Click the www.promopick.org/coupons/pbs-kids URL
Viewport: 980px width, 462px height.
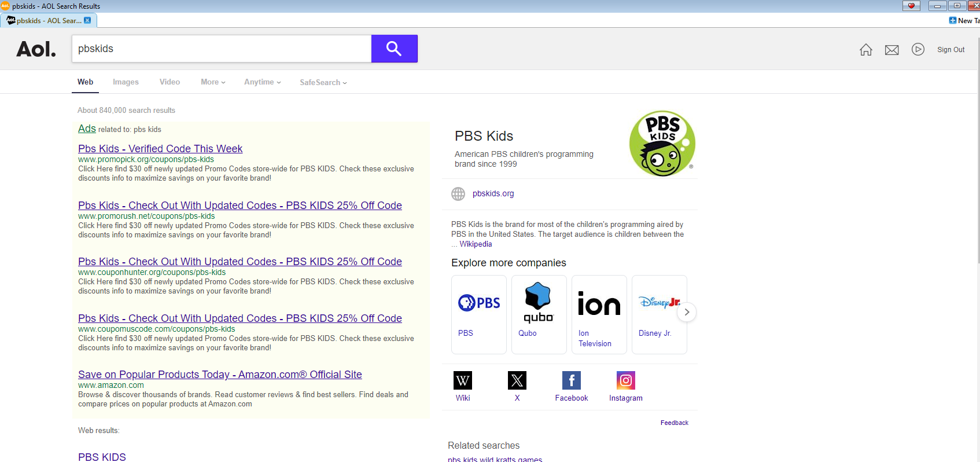coord(146,160)
